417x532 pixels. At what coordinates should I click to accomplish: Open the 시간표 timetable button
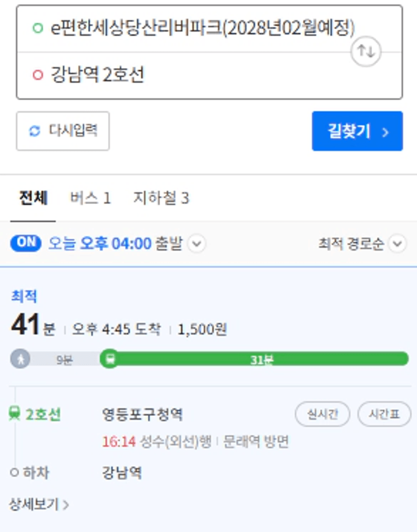point(384,414)
